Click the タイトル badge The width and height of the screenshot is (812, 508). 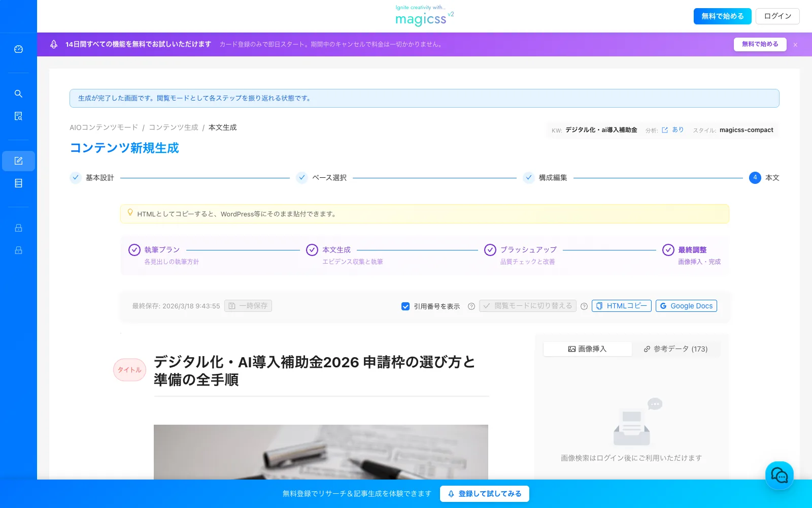click(x=129, y=370)
